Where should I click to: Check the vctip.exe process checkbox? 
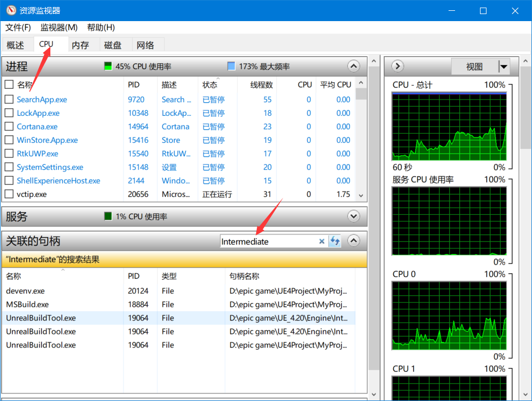[9, 194]
